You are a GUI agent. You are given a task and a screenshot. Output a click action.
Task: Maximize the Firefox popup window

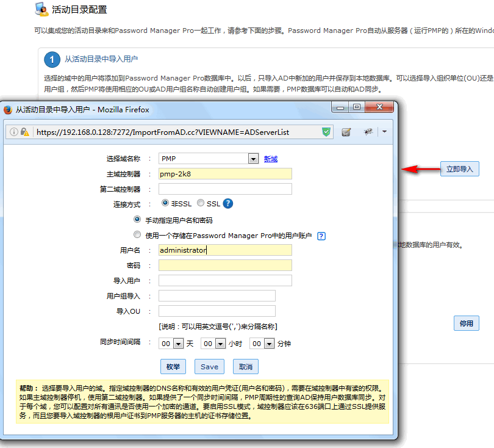click(357, 107)
